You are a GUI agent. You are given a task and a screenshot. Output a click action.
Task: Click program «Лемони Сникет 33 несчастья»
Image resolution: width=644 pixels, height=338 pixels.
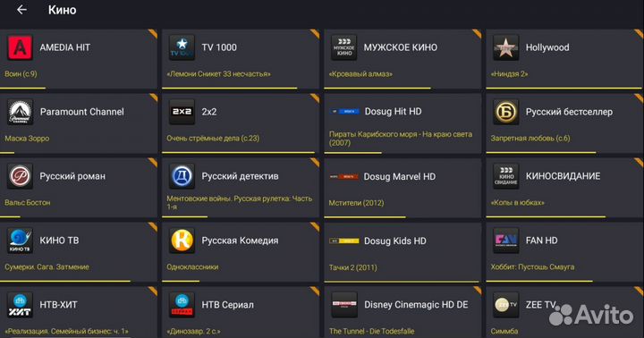point(218,74)
